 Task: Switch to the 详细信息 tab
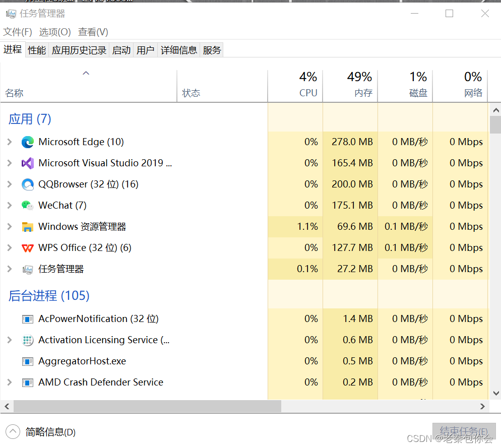(x=178, y=50)
